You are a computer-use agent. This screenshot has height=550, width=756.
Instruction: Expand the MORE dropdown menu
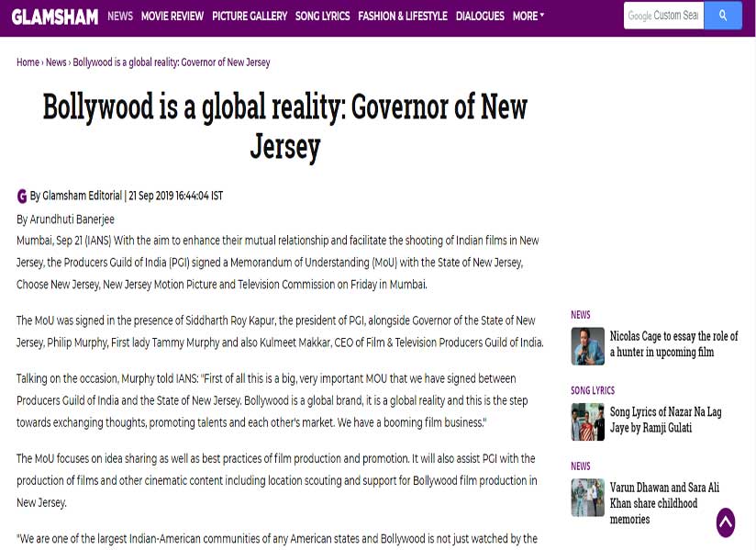click(528, 16)
